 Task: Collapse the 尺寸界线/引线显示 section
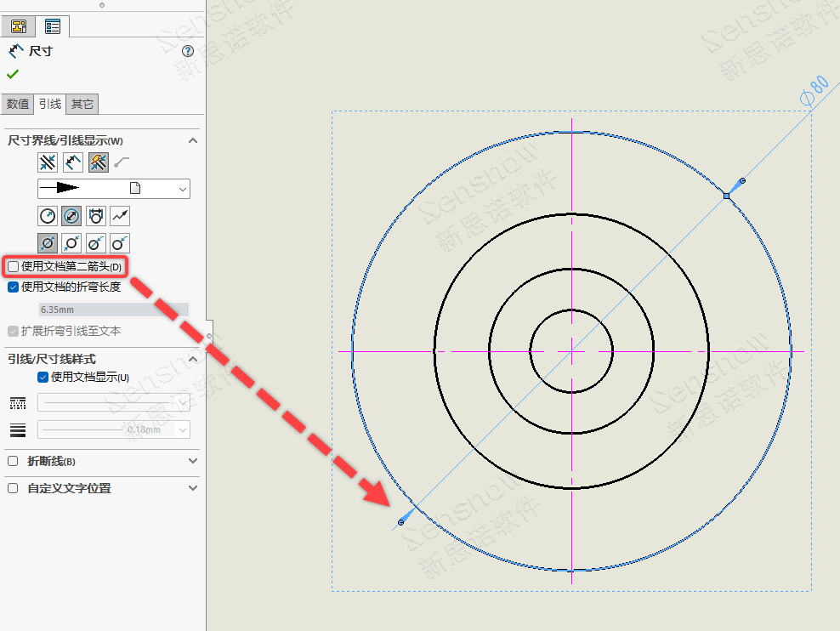tap(193, 140)
